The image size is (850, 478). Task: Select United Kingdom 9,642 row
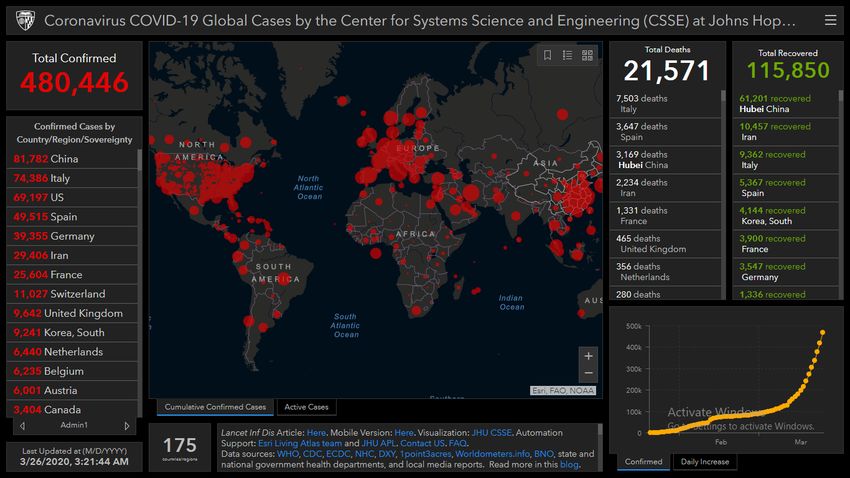(x=72, y=313)
